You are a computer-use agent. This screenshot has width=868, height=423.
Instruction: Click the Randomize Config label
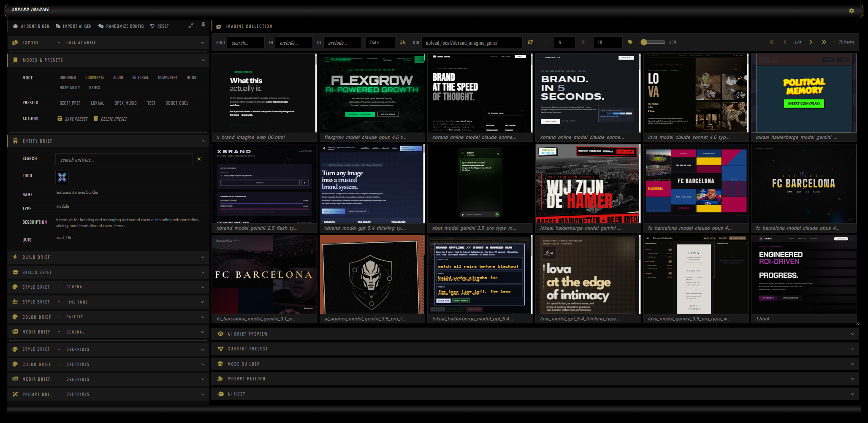125,26
